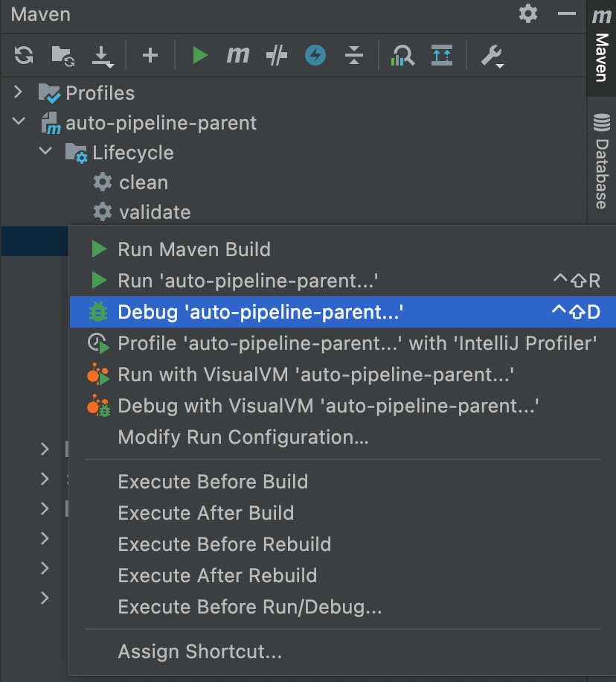Select Debug 'auto-pipeline-parent...' menu entry
Image resolution: width=616 pixels, height=682 pixels.
[x=260, y=312]
